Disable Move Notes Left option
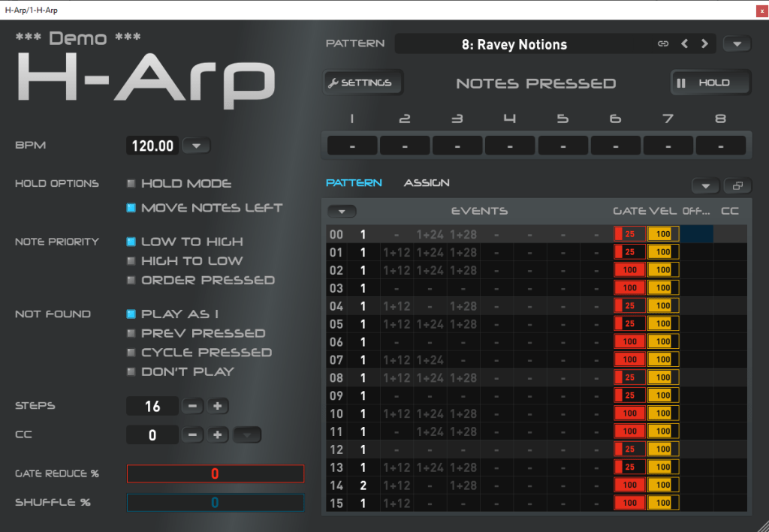Image resolution: width=769 pixels, height=532 pixels. (x=131, y=208)
